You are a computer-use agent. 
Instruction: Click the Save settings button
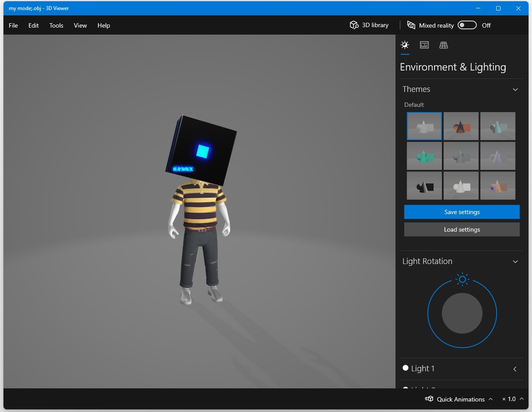click(x=462, y=212)
